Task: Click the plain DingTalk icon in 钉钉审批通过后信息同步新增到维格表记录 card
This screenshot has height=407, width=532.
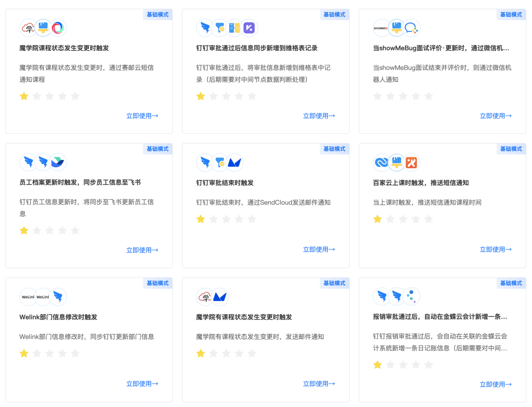Action: pyautogui.click(x=205, y=28)
